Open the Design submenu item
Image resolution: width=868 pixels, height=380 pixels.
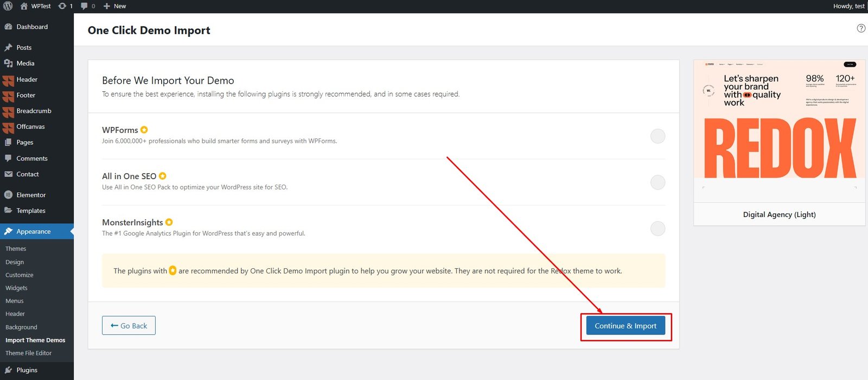pos(15,262)
